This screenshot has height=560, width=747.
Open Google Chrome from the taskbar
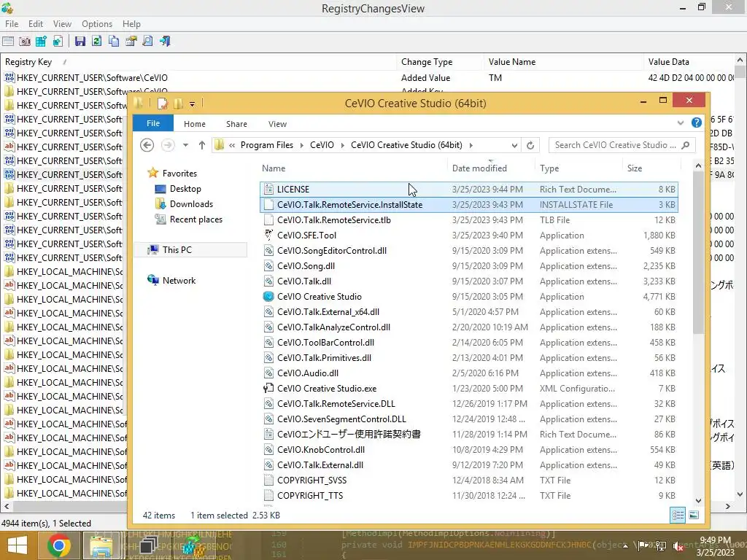(x=59, y=545)
